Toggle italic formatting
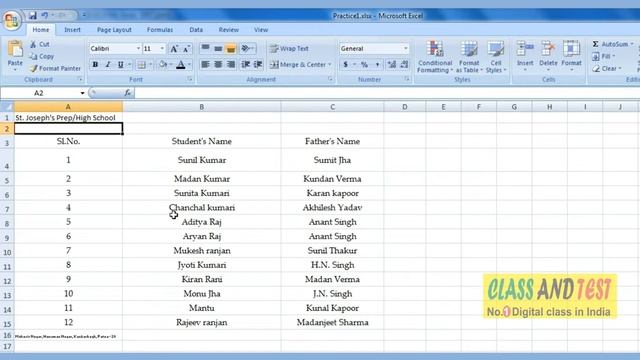 click(108, 64)
